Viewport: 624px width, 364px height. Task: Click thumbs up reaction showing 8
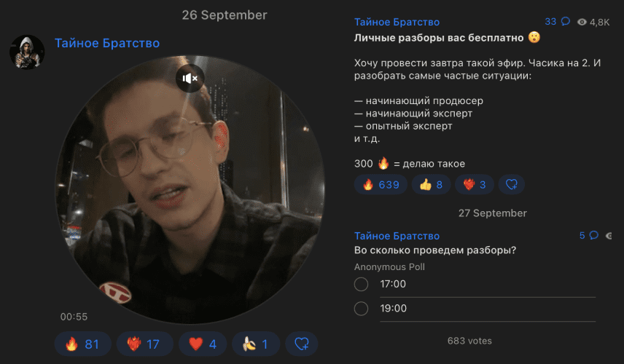coord(431,184)
